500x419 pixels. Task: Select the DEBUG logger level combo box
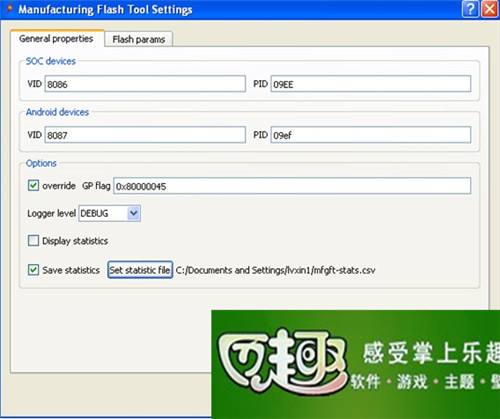109,213
